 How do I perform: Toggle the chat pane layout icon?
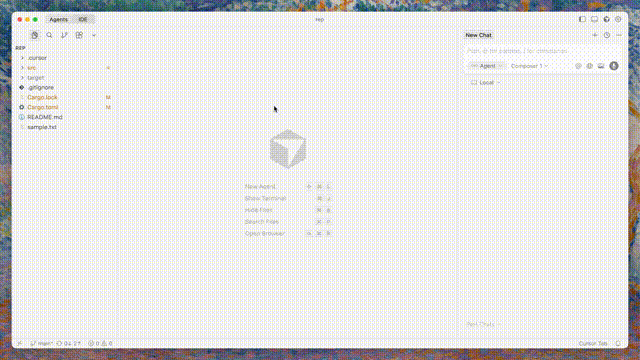tap(594, 19)
